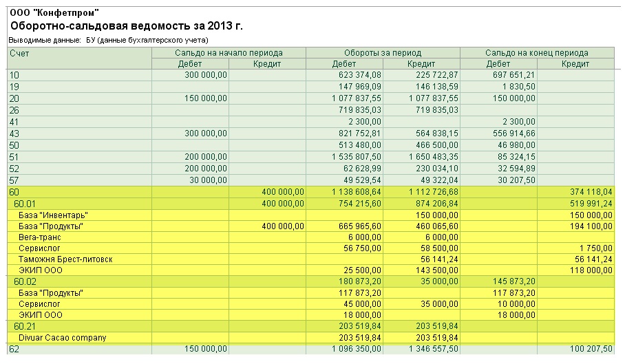625x364 pixels.
Task: Click value 1 138 608,64 in row 60
Action: coord(356,192)
